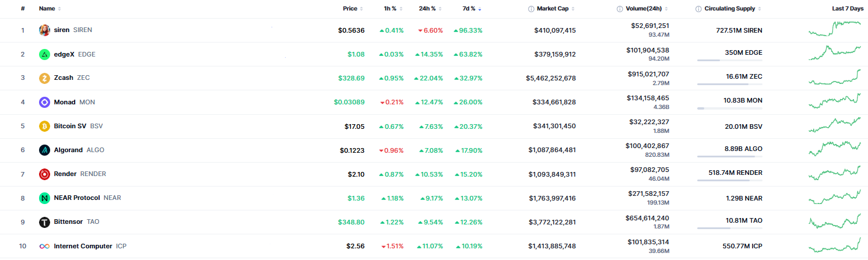The width and height of the screenshot is (868, 260).
Task: Sort by Volume(24h) column header
Action: pos(646,9)
